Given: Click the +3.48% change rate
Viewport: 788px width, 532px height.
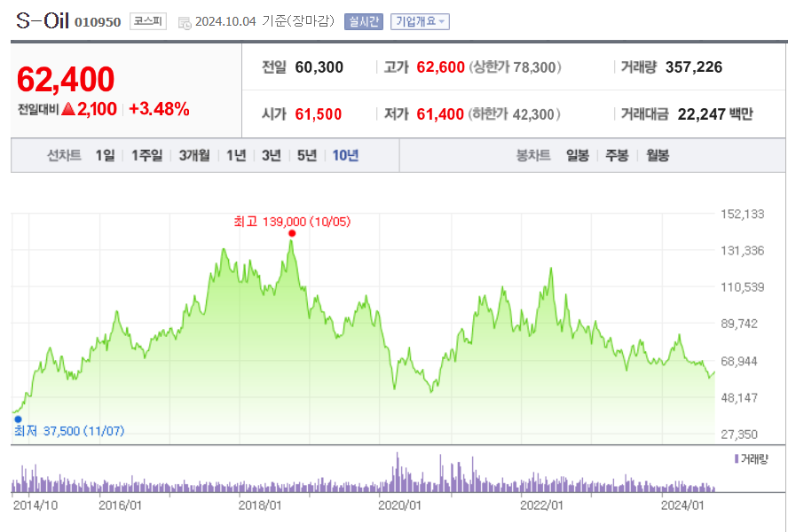Looking at the screenshot, I should [x=159, y=108].
